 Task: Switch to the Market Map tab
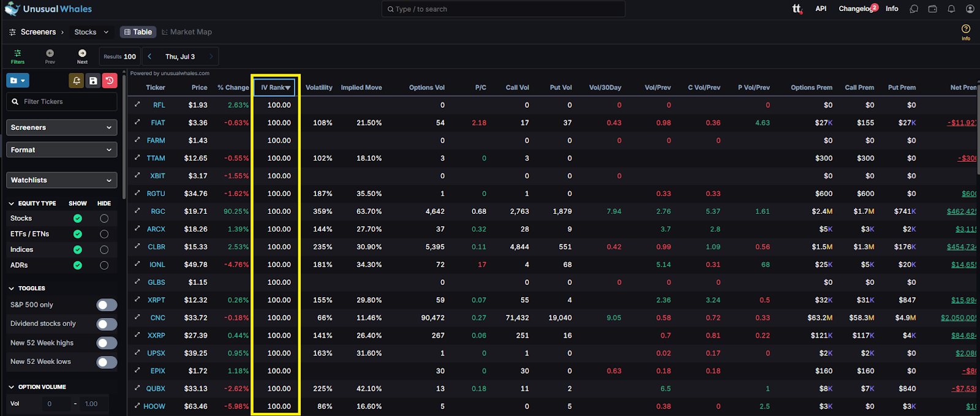coord(187,32)
